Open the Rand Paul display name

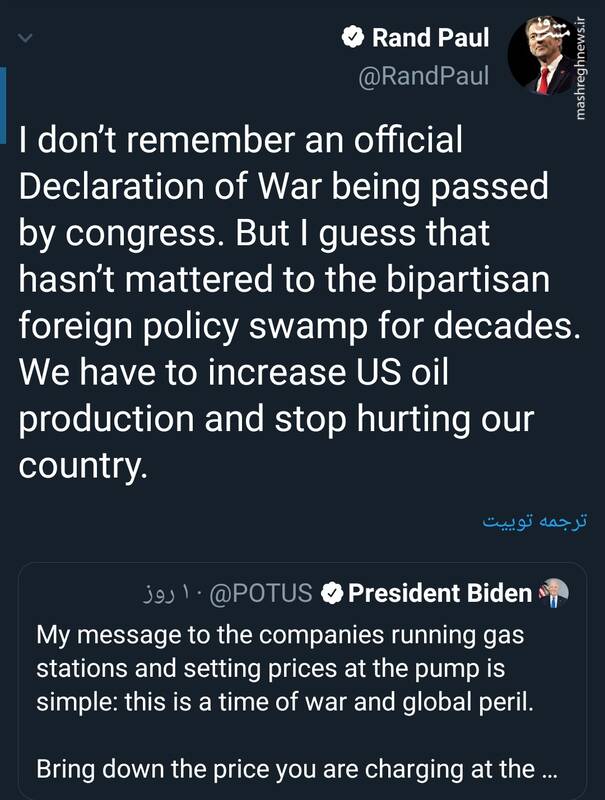pos(431,39)
